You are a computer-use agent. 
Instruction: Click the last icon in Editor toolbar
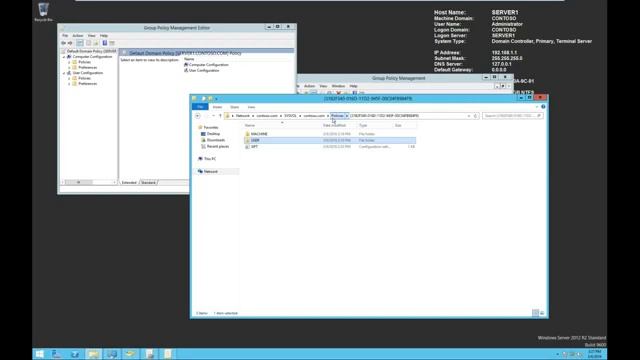pos(112,43)
